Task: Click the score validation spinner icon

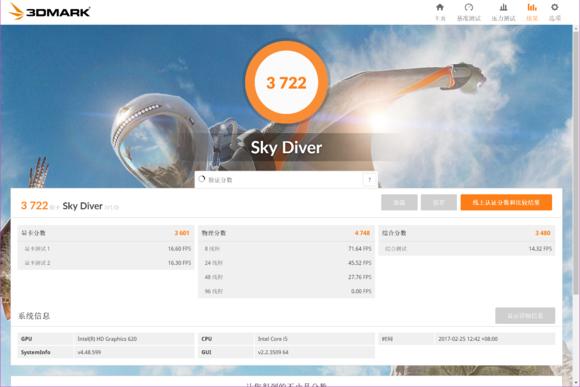Action: 202,179
